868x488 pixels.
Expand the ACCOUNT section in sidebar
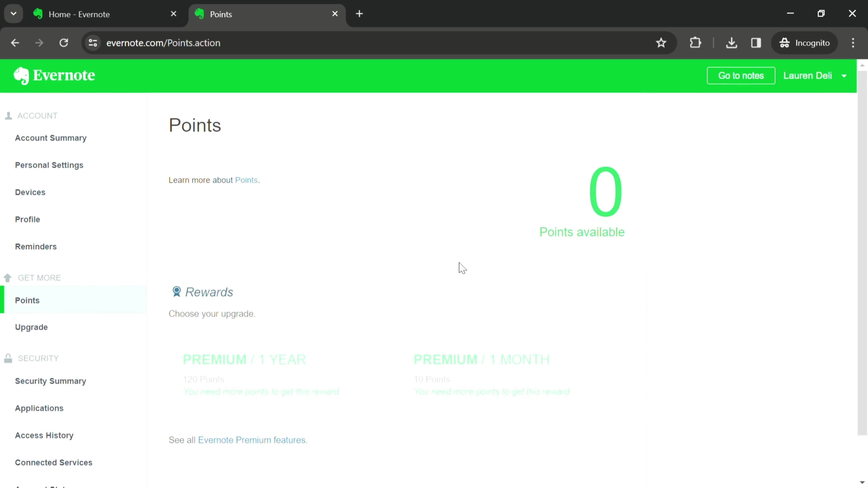click(37, 116)
